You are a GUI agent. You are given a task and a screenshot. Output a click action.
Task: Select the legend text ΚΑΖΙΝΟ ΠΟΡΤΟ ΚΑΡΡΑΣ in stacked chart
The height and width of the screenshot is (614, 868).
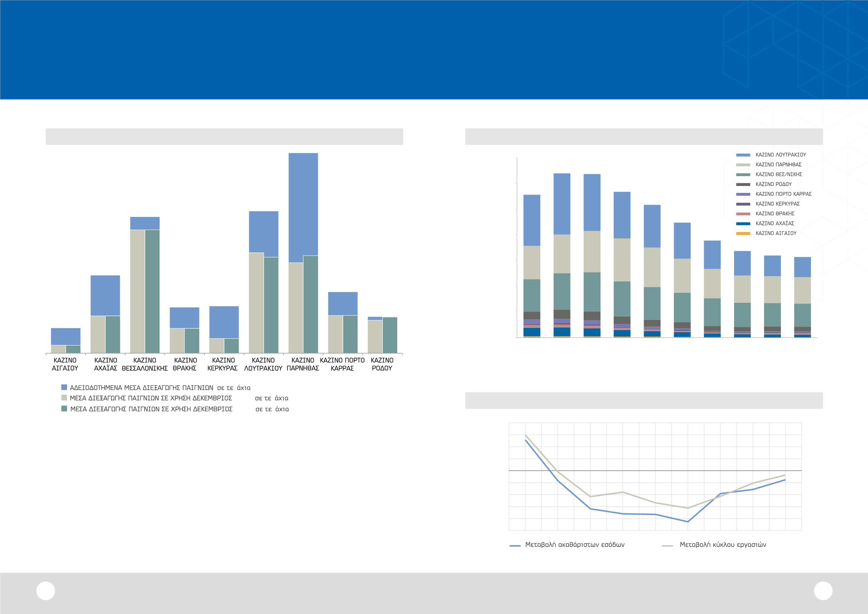coord(783,194)
